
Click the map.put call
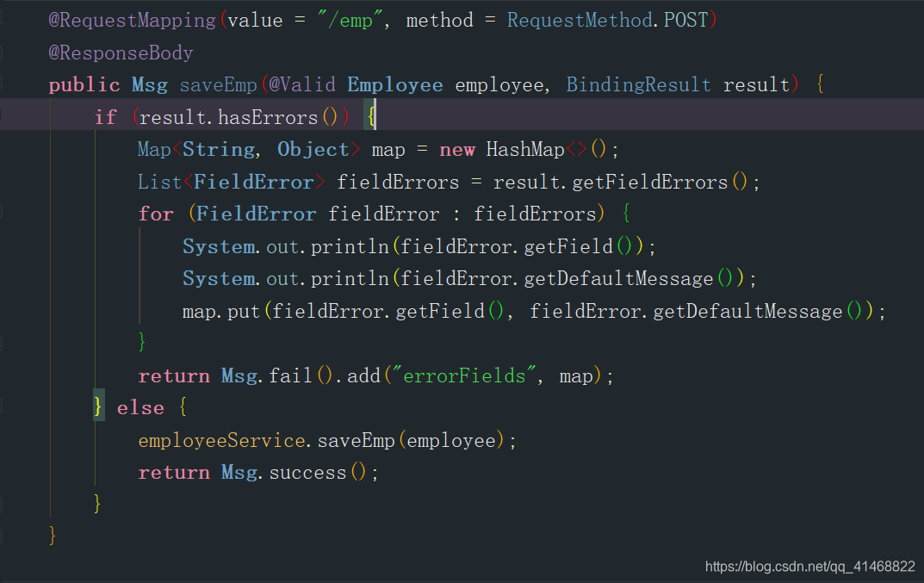tap(221, 311)
